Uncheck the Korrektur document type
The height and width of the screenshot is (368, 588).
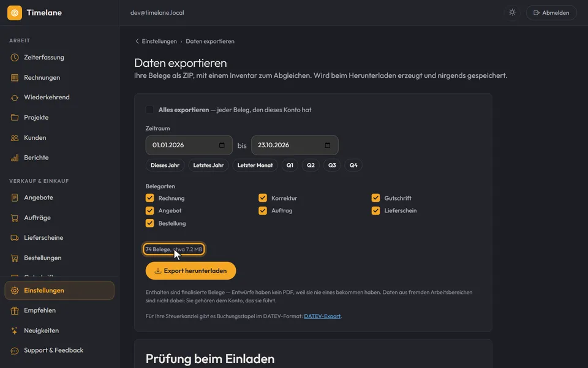[263, 198]
